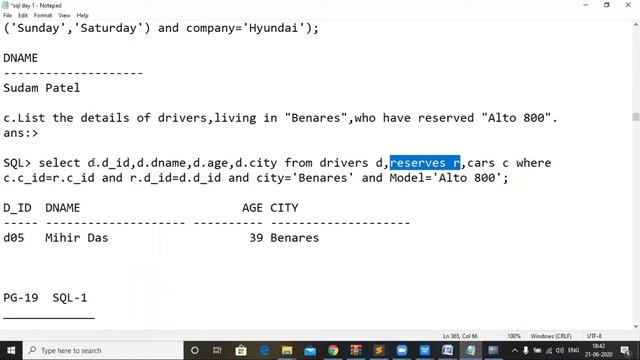This screenshot has width=640, height=360.
Task: Switch to Word document in taskbar
Action: 448,350
